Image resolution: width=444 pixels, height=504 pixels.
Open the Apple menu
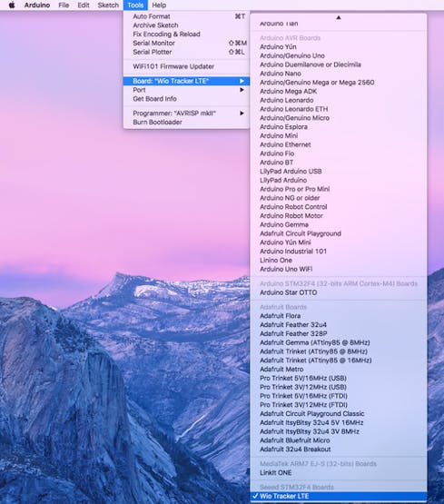point(12,5)
